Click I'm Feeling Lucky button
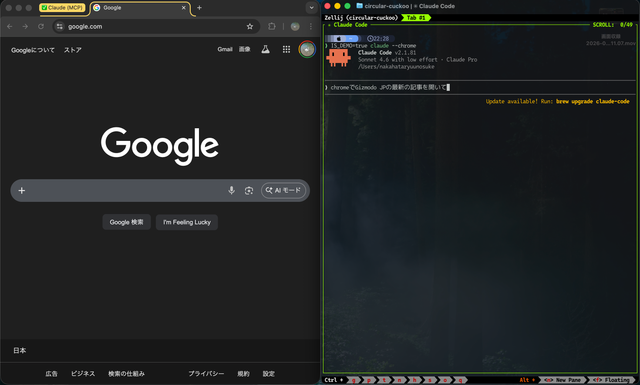The height and width of the screenshot is (385, 640). tap(187, 222)
